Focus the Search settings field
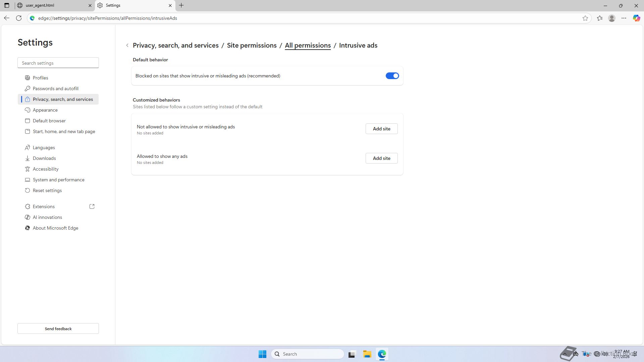This screenshot has width=644, height=362. pyautogui.click(x=58, y=63)
